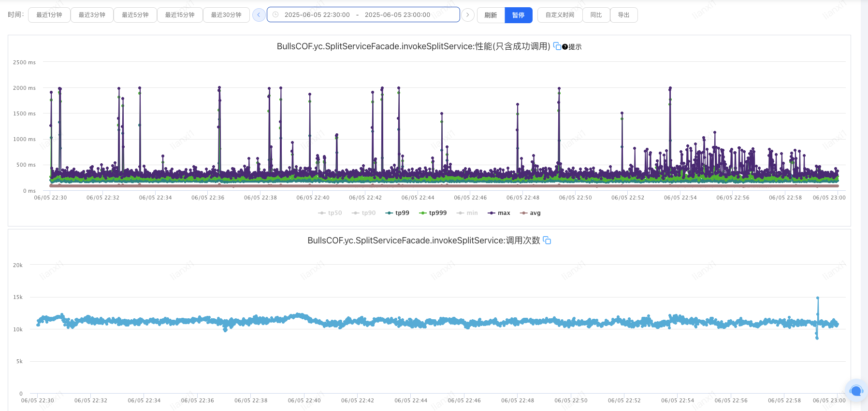The width and height of the screenshot is (868, 411).
Task: Click the clock icon in date range picker
Action: click(275, 15)
